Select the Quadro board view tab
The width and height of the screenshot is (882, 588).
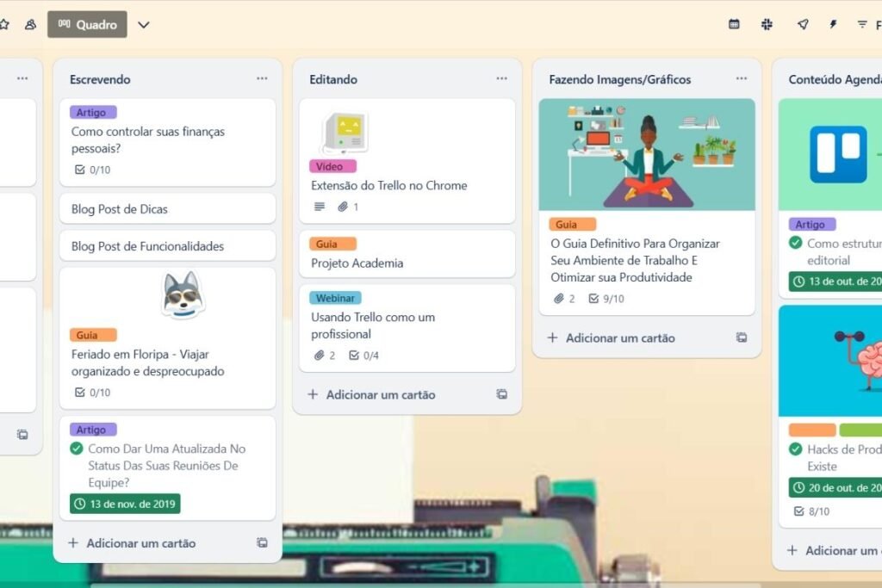(x=87, y=24)
